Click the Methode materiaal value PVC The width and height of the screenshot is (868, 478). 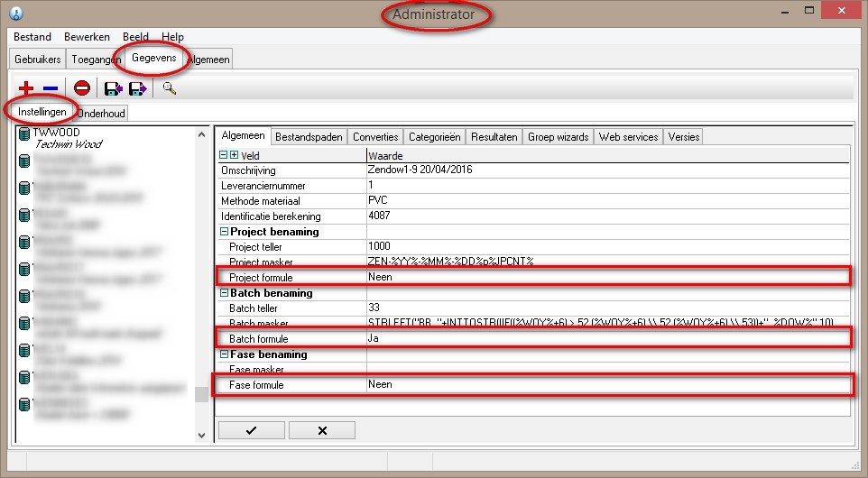[377, 199]
